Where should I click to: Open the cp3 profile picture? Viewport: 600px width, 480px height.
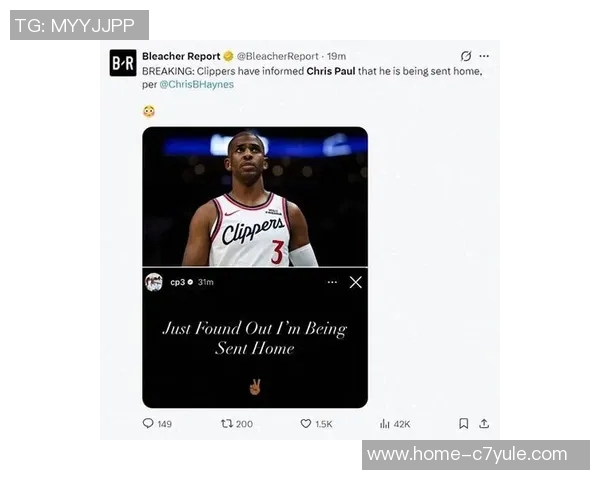154,282
